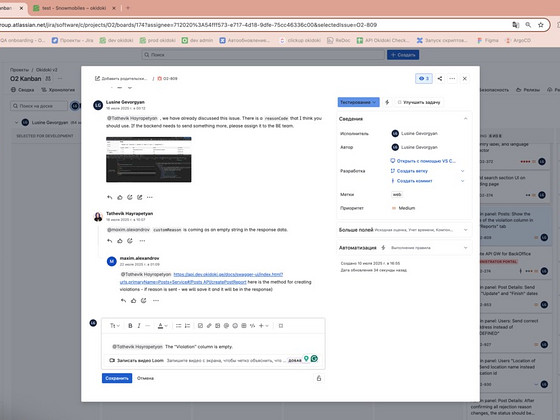Reply to Tathevik Hayrapetyan's comment

110,241
